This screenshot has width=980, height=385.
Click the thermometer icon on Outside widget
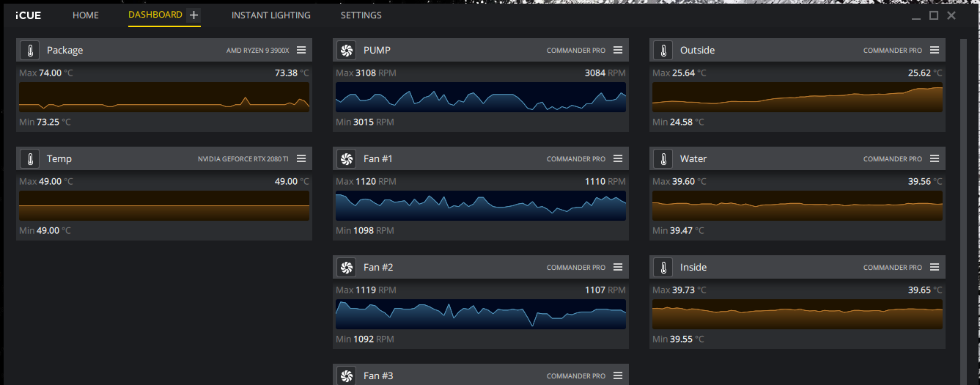(x=663, y=51)
